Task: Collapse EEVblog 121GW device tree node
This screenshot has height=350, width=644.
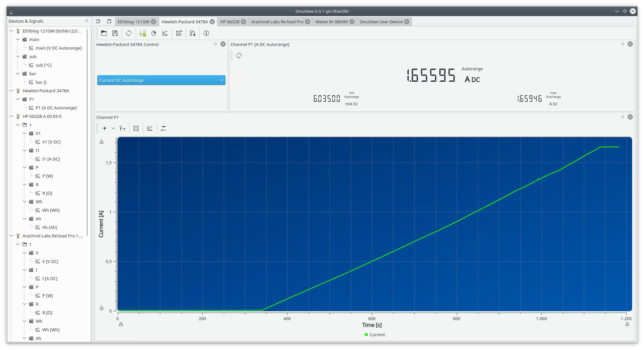Action: [11, 31]
